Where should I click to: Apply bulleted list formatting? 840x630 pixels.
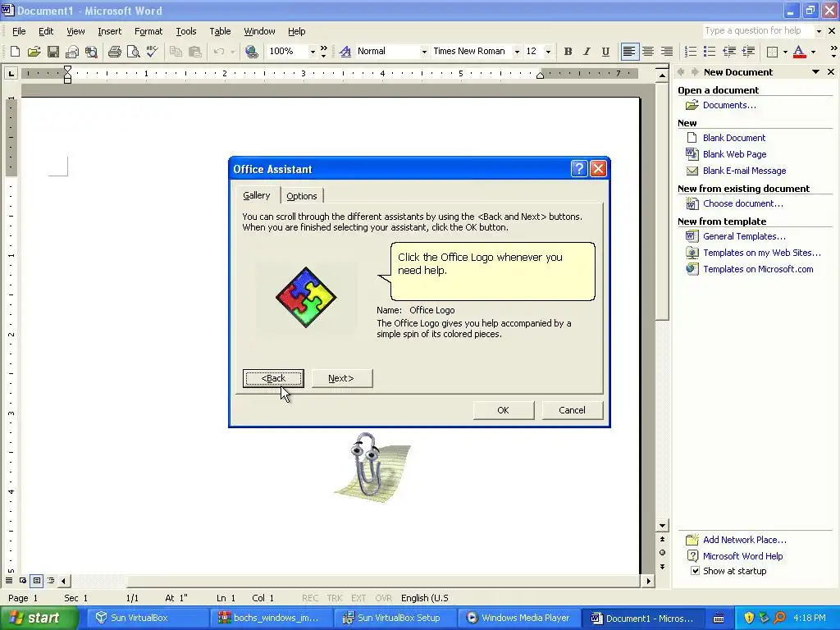tap(710, 52)
